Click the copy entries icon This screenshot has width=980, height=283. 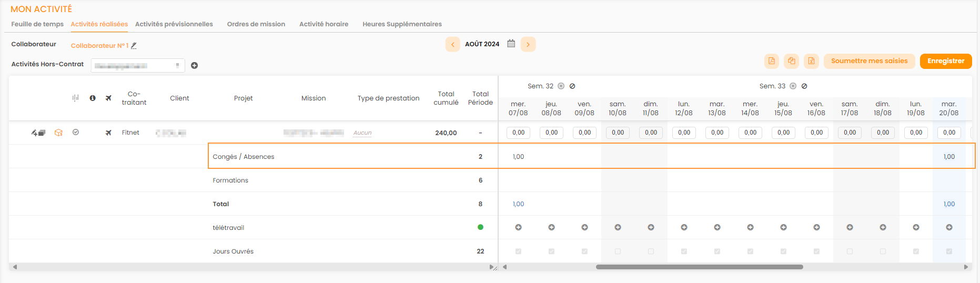click(x=791, y=61)
